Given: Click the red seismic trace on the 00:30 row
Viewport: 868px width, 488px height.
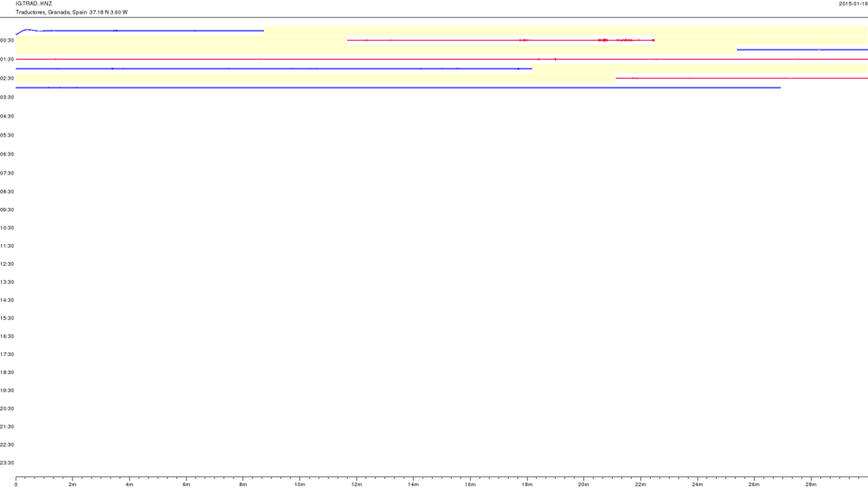Looking at the screenshot, I should tap(501, 40).
